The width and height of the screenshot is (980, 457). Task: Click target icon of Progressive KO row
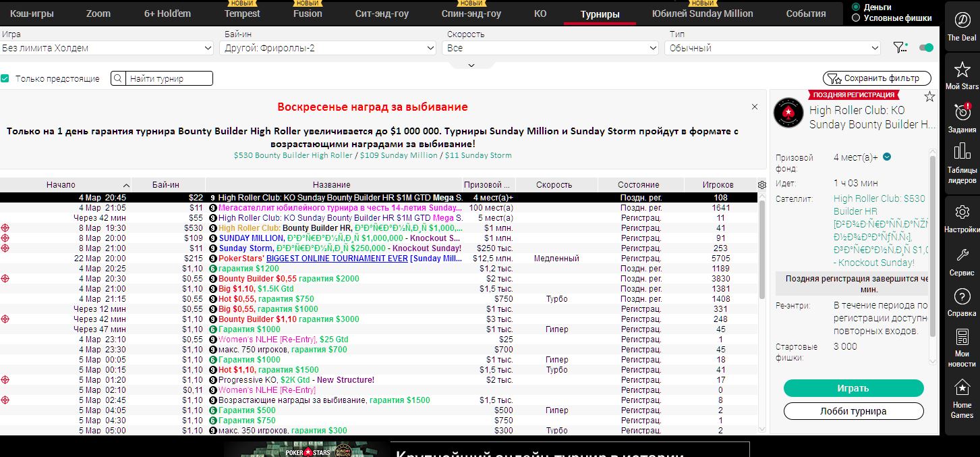tap(5, 380)
